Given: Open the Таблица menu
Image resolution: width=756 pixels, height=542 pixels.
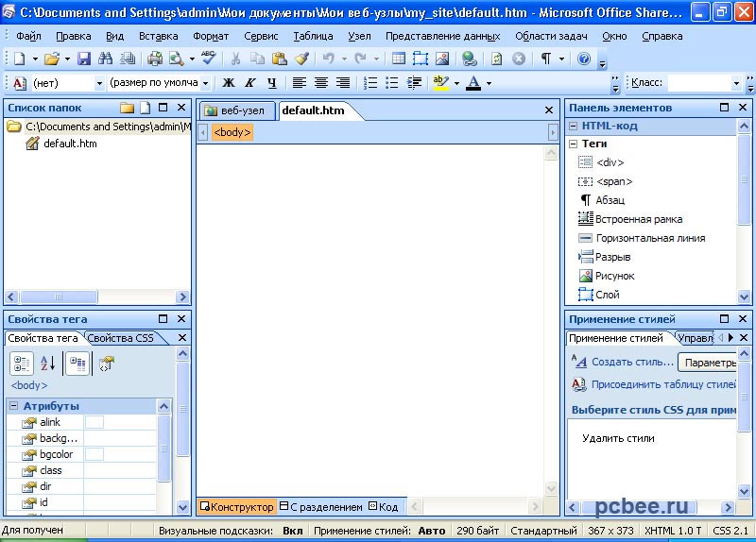Looking at the screenshot, I should [313, 36].
